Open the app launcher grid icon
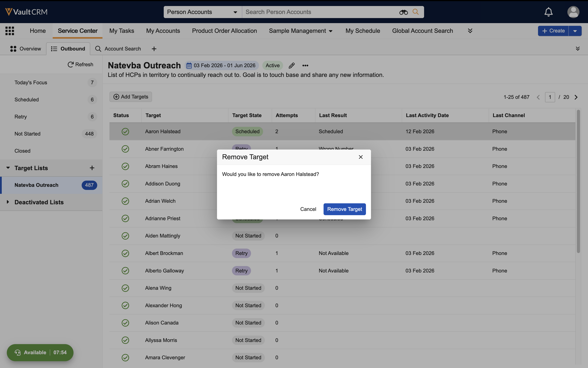Viewport: 588px width, 368px height. coord(10,31)
